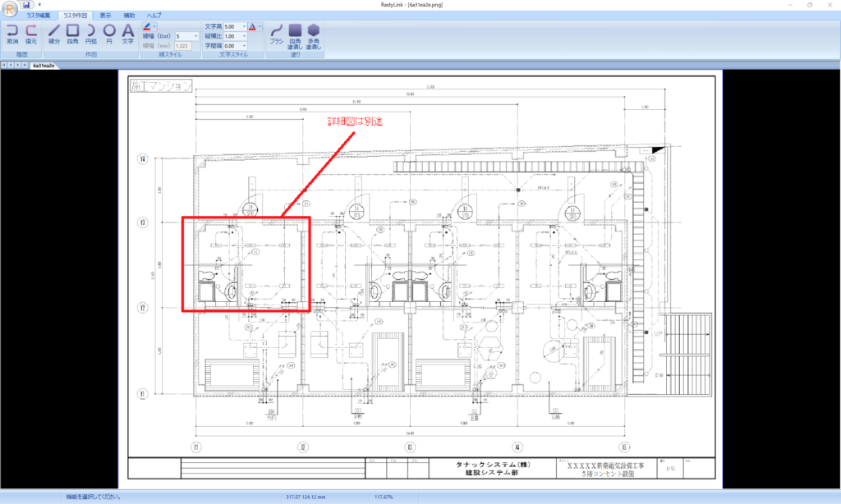The image size is (841, 504).
Task: Click the red 詳細図は別途 annotation text
Action: 355,121
